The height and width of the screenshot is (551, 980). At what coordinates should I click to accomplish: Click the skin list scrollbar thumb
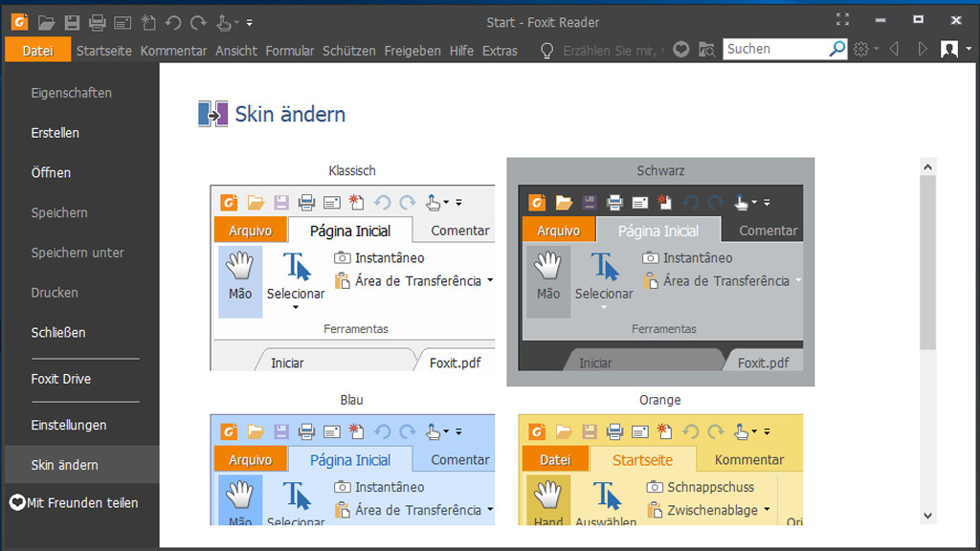pyautogui.click(x=927, y=262)
